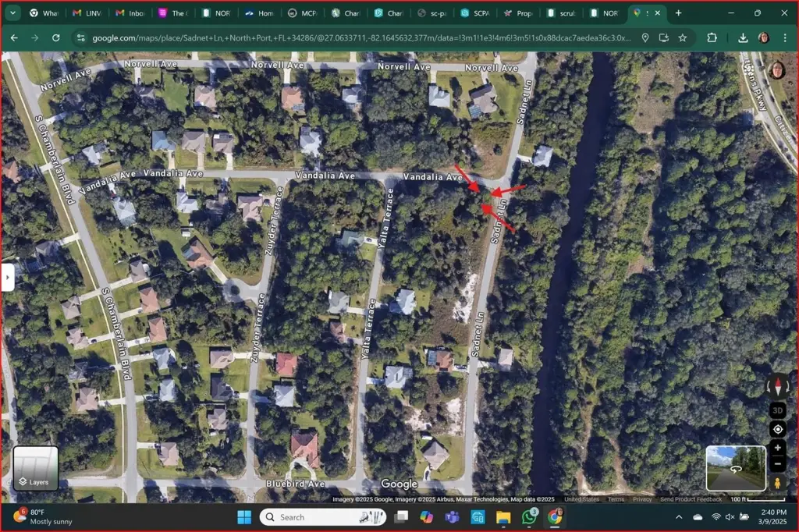Viewport: 799px width, 532px height.
Task: Show your location on the map
Action: click(777, 430)
